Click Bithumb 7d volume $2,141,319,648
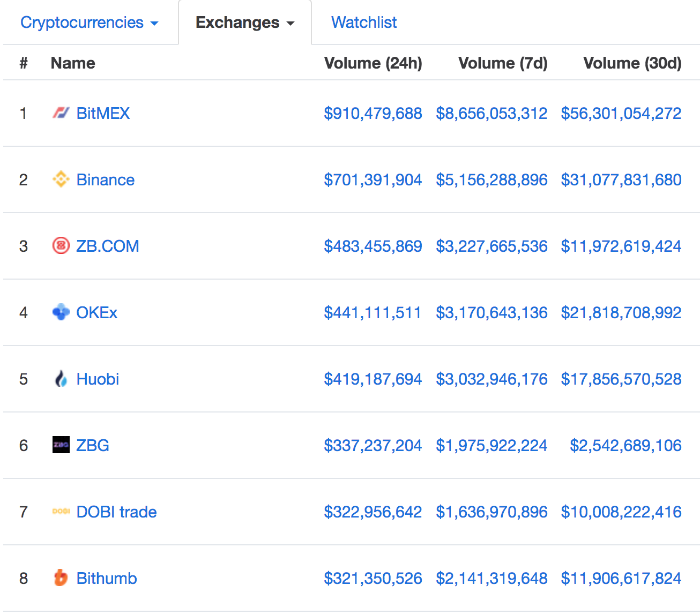Viewport: 700px width, 615px height. coord(492,578)
